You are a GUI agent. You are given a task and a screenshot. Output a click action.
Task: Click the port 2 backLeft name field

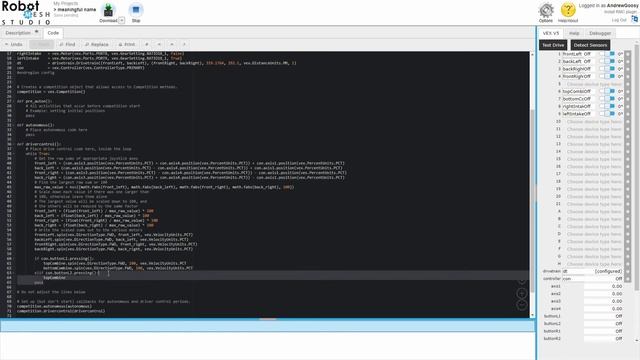click(x=573, y=61)
